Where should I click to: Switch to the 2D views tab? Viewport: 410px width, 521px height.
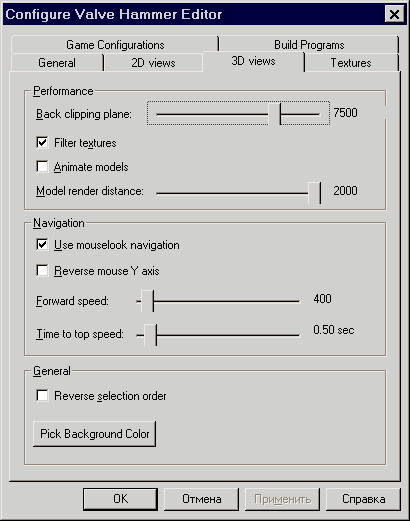coord(153,63)
